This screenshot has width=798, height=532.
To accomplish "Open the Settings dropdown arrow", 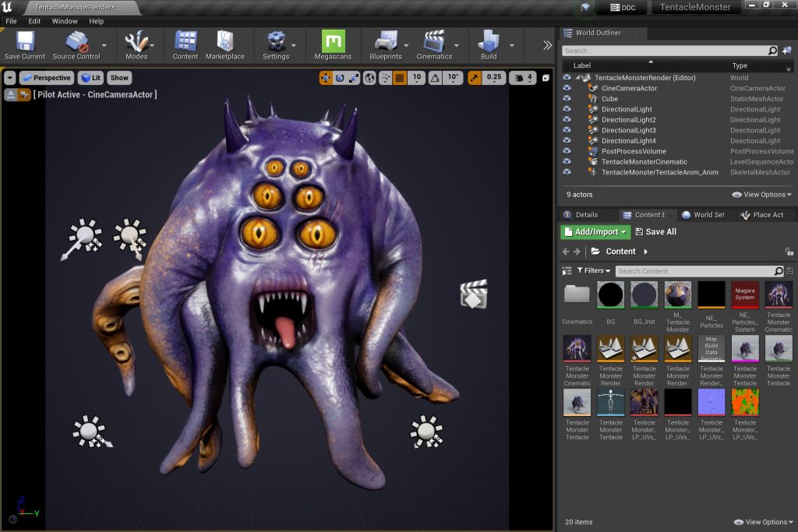I will pos(294,45).
